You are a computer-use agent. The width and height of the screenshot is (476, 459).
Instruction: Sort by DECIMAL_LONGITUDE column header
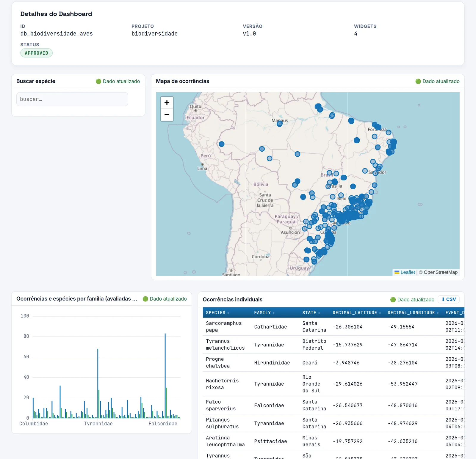click(x=413, y=313)
